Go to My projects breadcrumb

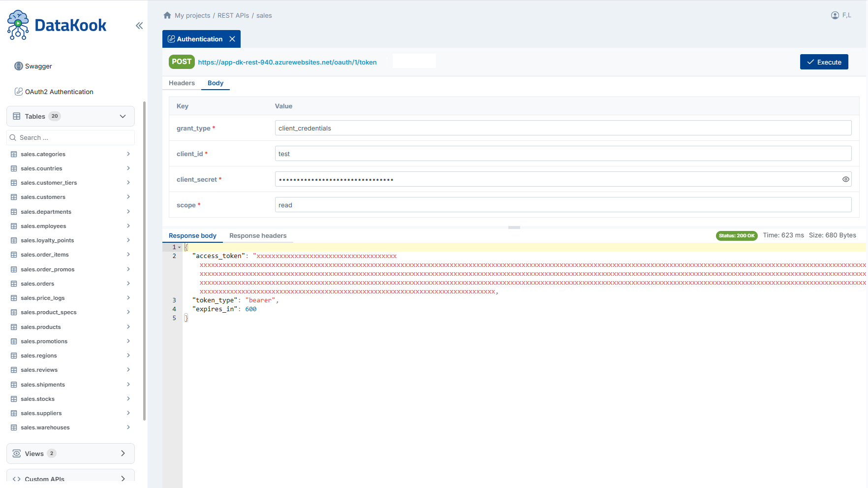pos(192,15)
